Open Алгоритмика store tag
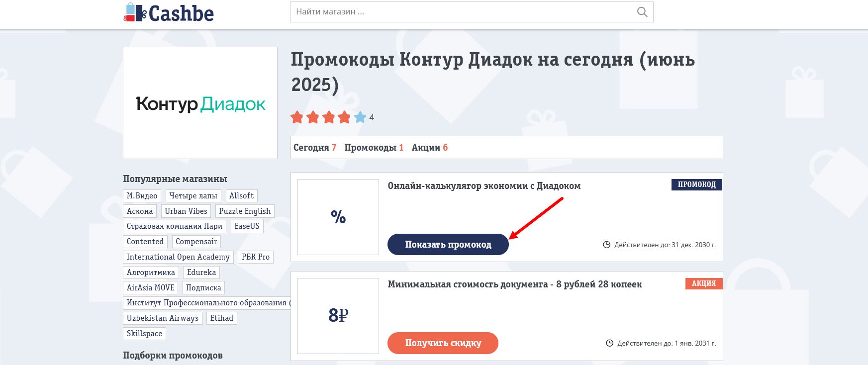Image resolution: width=868 pixels, height=365 pixels. pyautogui.click(x=151, y=273)
